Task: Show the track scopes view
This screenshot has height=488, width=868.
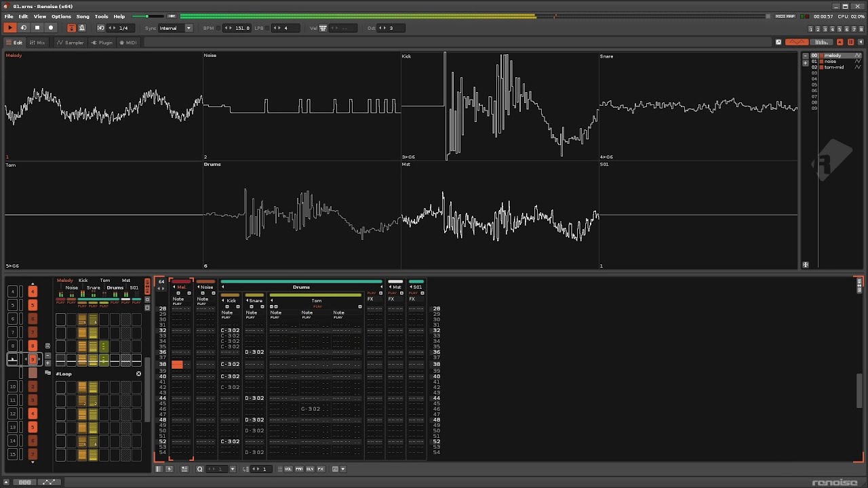Action: coord(797,42)
